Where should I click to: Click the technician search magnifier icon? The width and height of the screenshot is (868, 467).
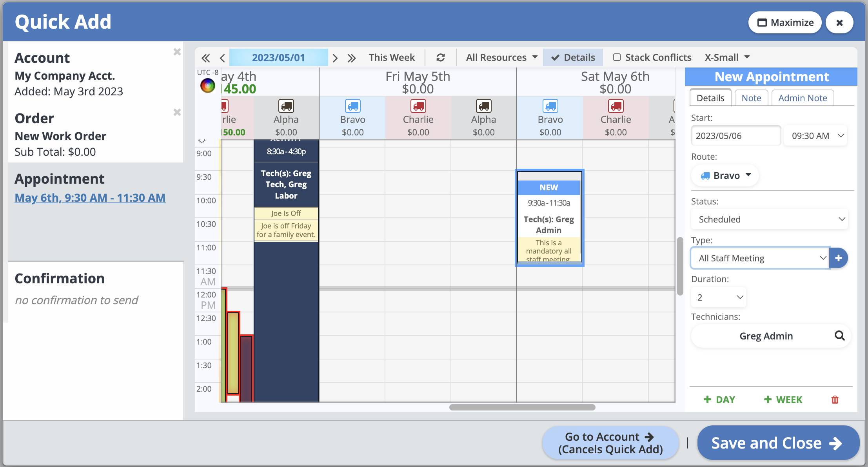[x=839, y=336]
